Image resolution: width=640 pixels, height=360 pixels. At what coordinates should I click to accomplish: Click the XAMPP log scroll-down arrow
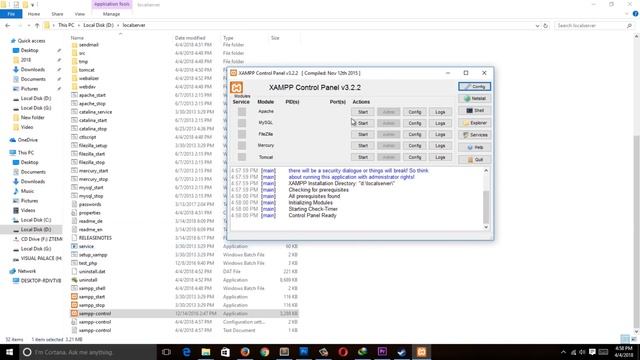pyautogui.click(x=486, y=227)
